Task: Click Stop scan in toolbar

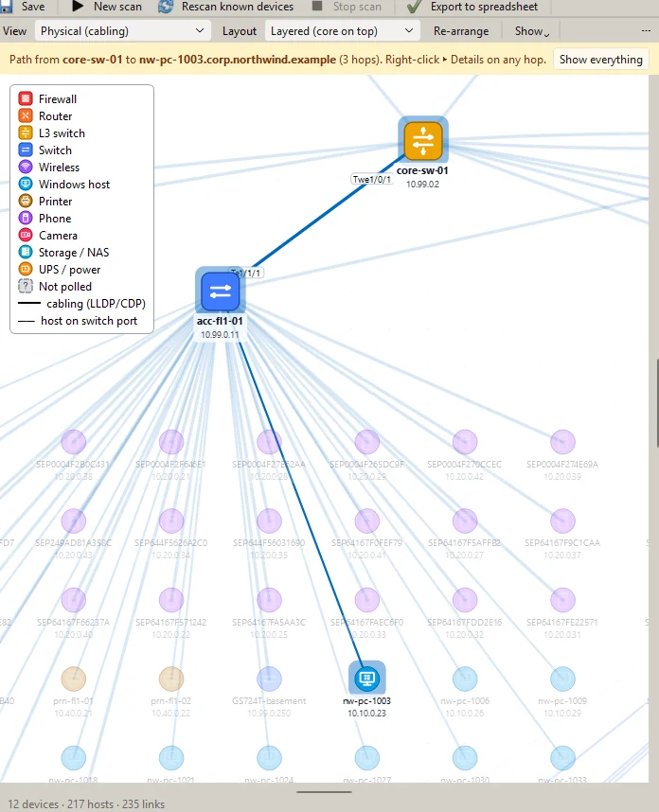Action: click(x=347, y=7)
